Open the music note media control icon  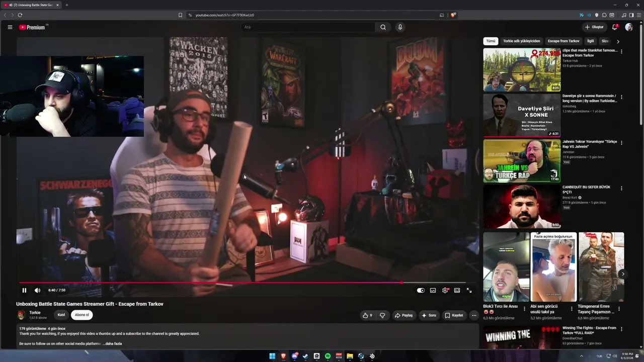624,15
